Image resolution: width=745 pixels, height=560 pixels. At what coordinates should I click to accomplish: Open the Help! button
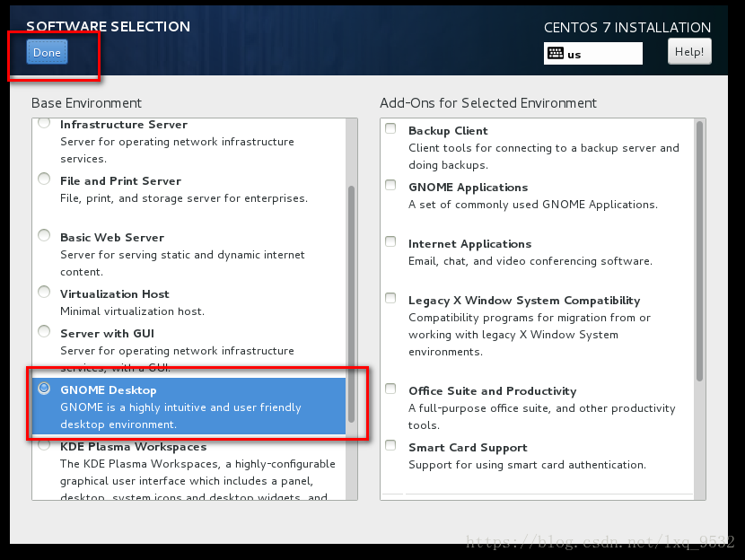689,51
